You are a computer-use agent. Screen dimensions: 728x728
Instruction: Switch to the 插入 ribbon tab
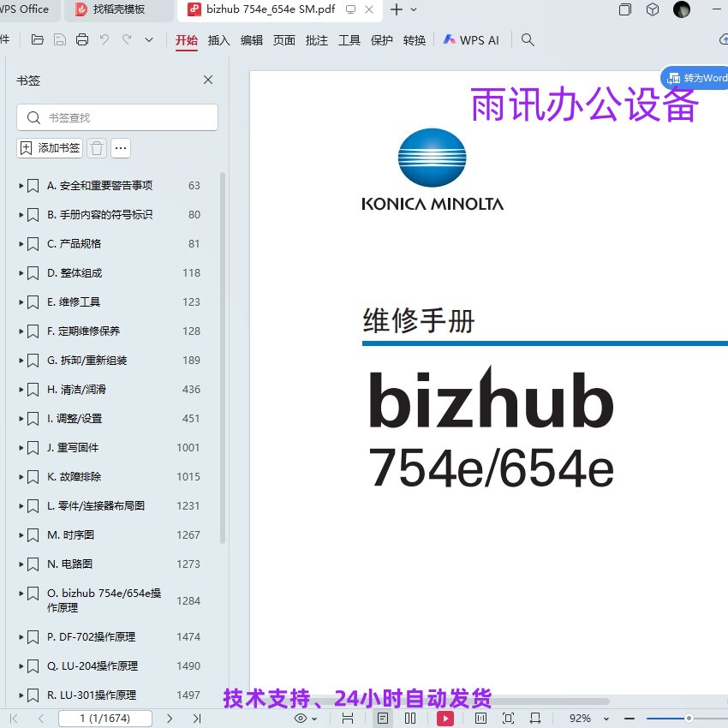pyautogui.click(x=219, y=40)
